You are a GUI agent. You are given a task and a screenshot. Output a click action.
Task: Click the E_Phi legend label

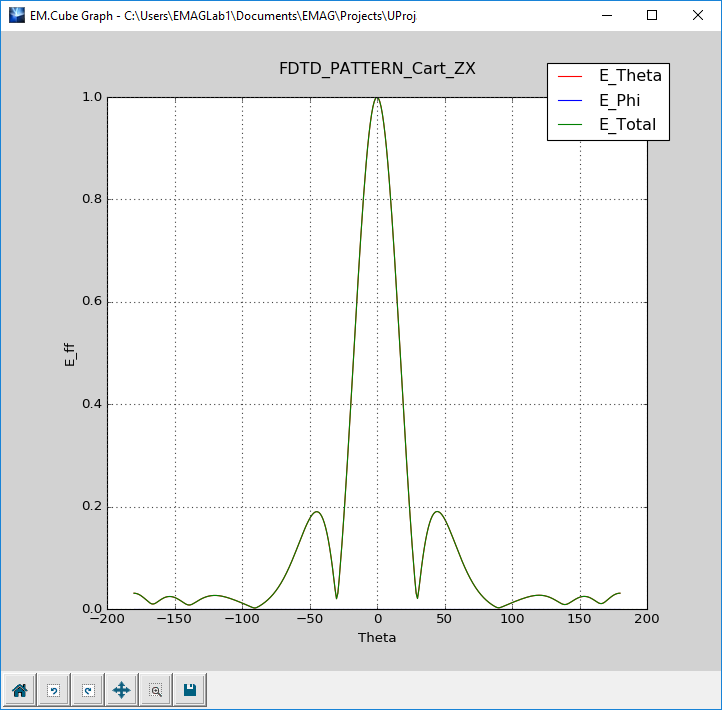[621, 100]
